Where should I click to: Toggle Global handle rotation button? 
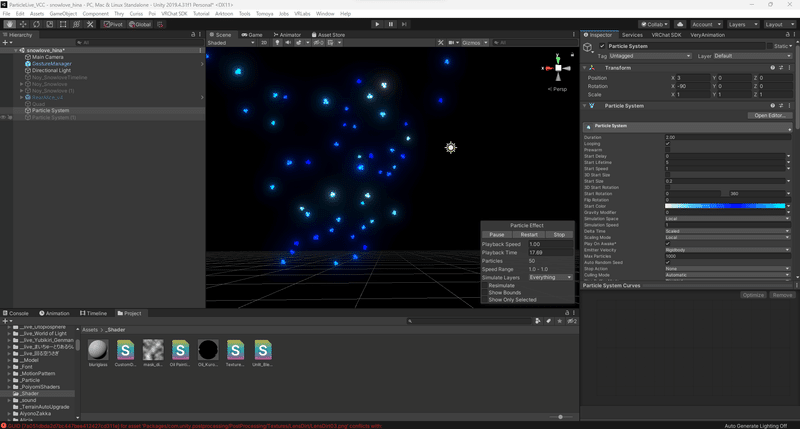140,24
